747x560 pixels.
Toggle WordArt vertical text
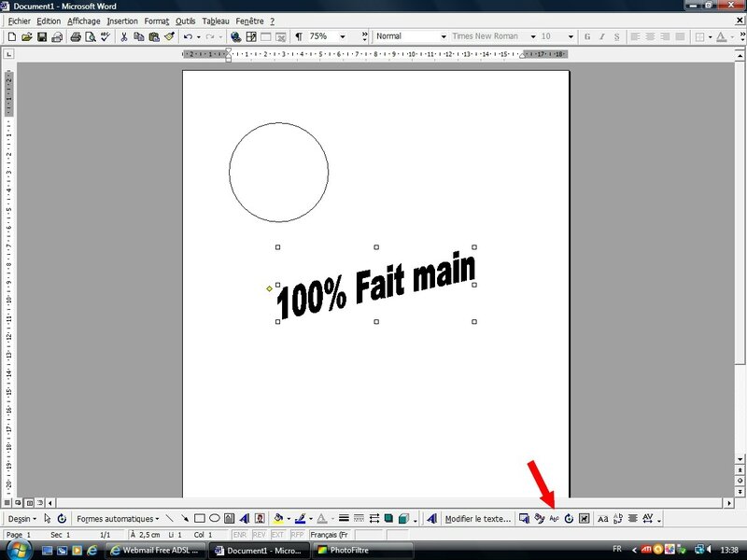coord(618,518)
